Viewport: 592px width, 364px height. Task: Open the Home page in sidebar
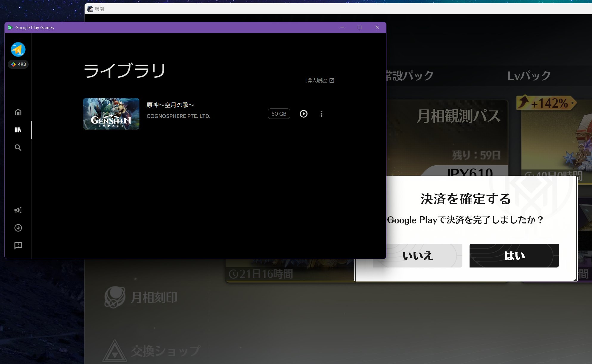18,112
